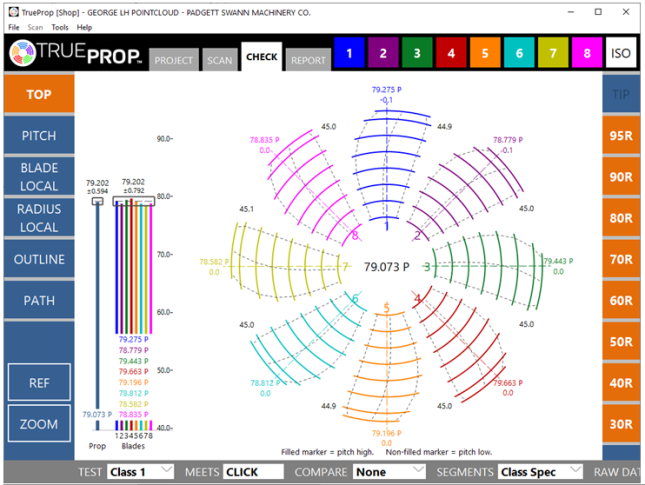Toggle the ISO view button
Screen dimensions: 645x485
[x=621, y=54]
